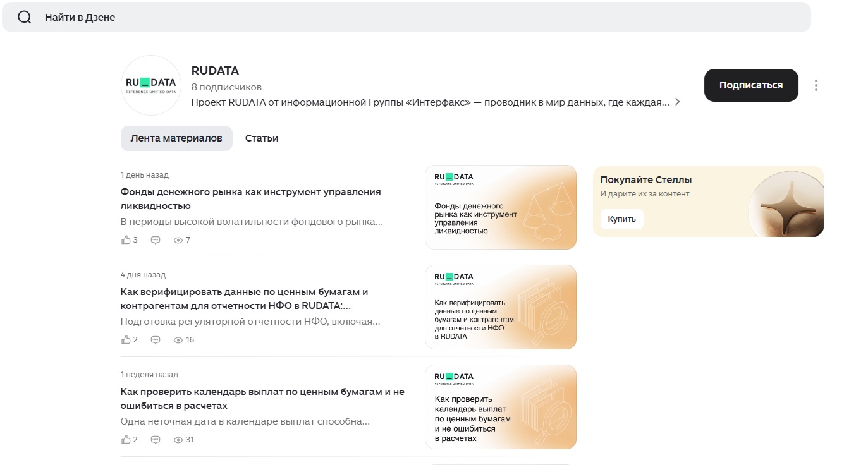Like the money market funds article

click(126, 240)
